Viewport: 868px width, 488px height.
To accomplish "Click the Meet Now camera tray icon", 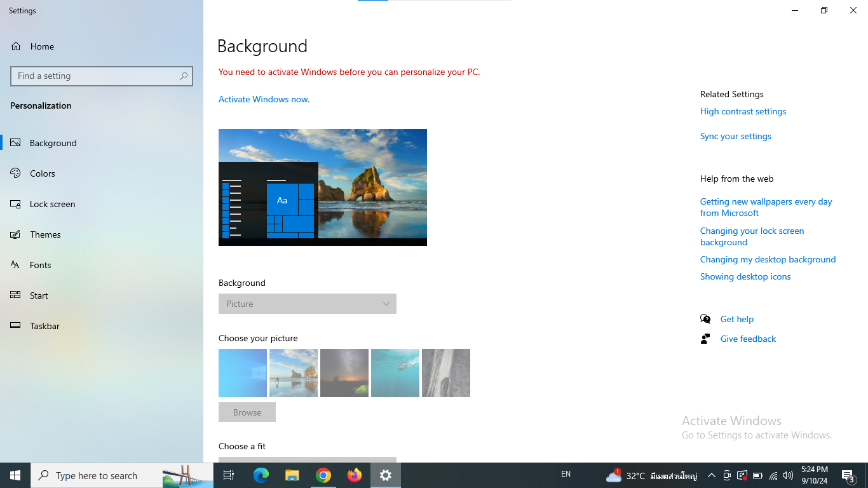I will pos(727,475).
